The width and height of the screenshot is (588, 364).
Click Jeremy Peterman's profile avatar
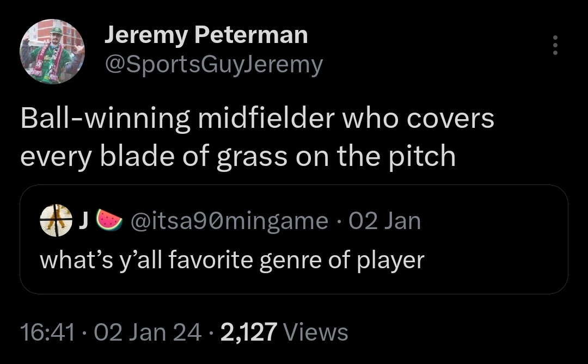tap(52, 52)
